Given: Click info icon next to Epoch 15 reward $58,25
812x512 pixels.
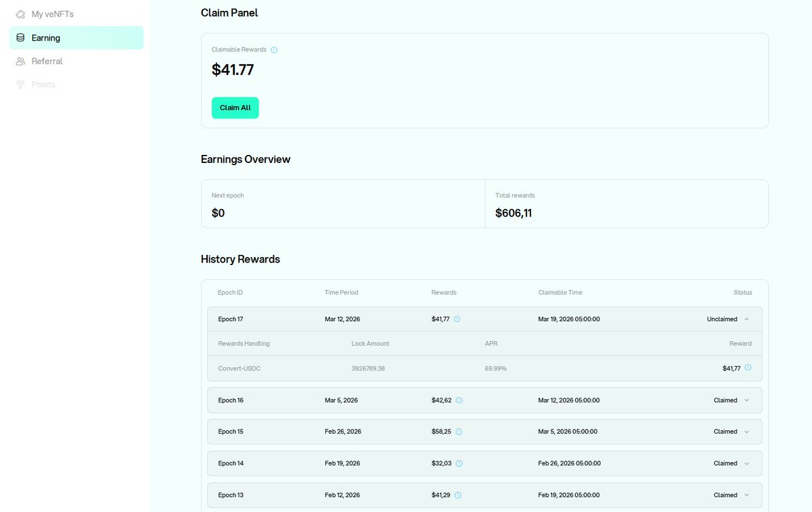Looking at the screenshot, I should (459, 432).
